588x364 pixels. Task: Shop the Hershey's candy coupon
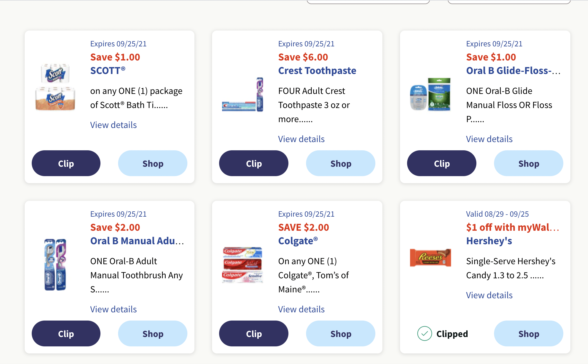pyautogui.click(x=528, y=333)
